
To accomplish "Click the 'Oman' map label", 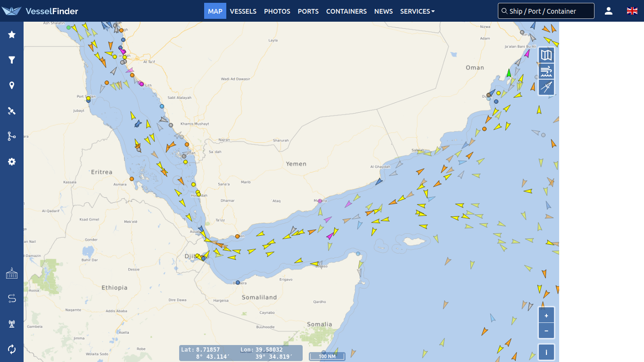I will pos(475,67).
